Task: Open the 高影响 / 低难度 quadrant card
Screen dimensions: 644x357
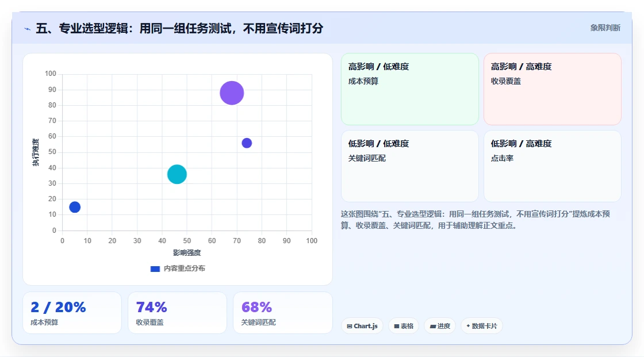Action: point(410,89)
